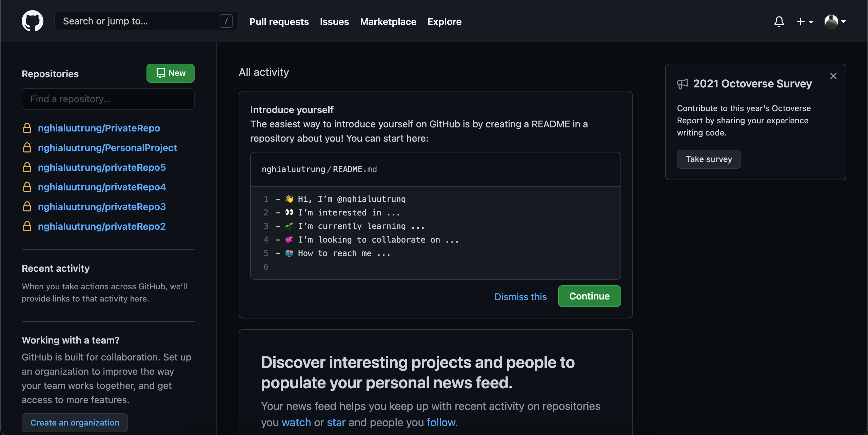868x435 pixels.
Task: Click the lock icon beside PrivateRepo
Action: click(x=27, y=128)
